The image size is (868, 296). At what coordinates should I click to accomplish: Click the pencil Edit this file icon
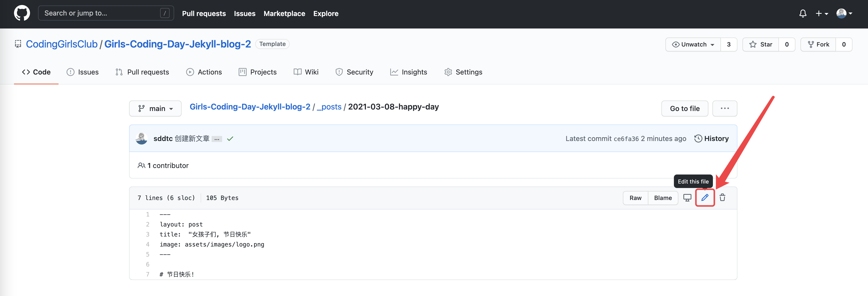705,198
